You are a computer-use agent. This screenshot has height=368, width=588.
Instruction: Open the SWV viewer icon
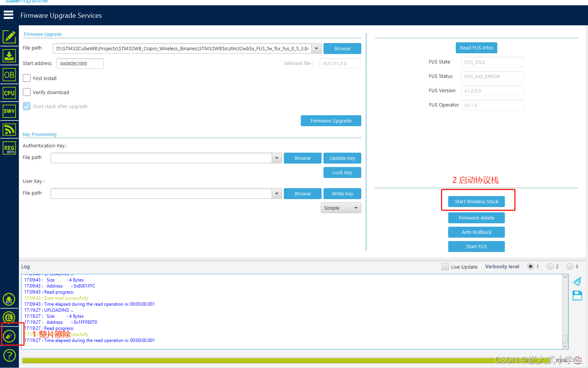click(x=9, y=111)
